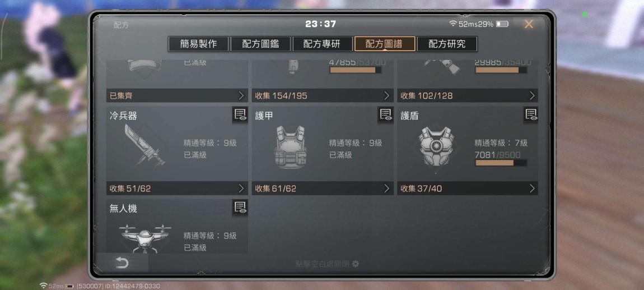Click the return arrow icon at bottom left
644x290 pixels.
click(x=122, y=263)
